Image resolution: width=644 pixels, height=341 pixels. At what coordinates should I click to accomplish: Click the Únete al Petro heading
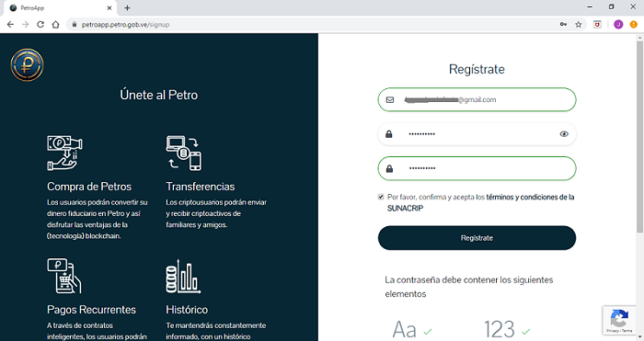click(159, 95)
